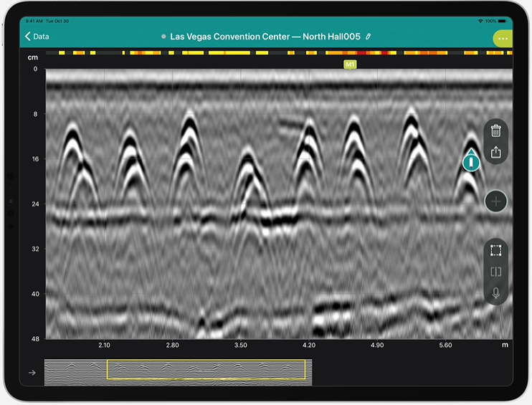Tap the teal rebar marker pin
Viewport: 532px width, 405px height.
(x=471, y=161)
